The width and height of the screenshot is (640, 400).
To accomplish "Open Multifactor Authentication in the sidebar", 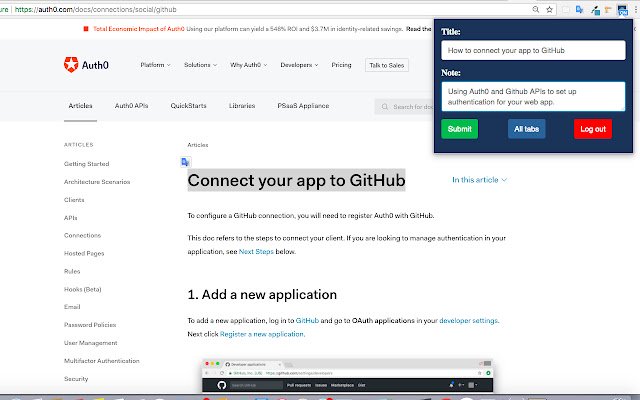I will [102, 360].
